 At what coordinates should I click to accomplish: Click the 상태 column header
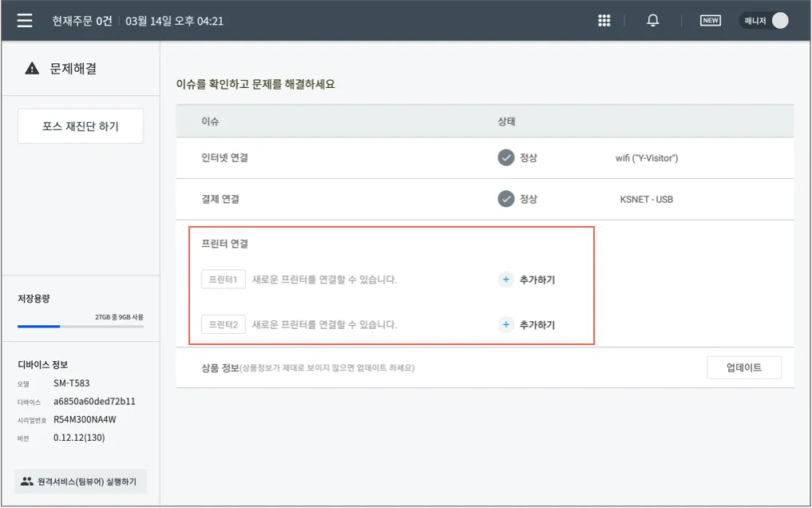pyautogui.click(x=506, y=121)
